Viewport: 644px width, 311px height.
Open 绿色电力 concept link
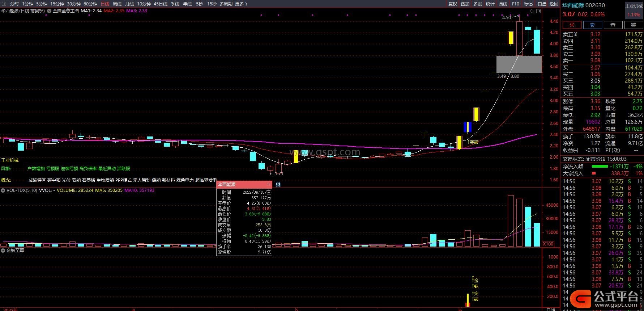(185, 180)
